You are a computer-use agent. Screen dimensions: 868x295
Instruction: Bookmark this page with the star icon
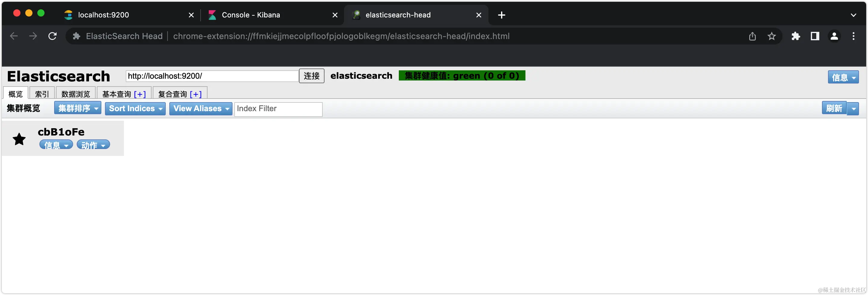click(772, 36)
